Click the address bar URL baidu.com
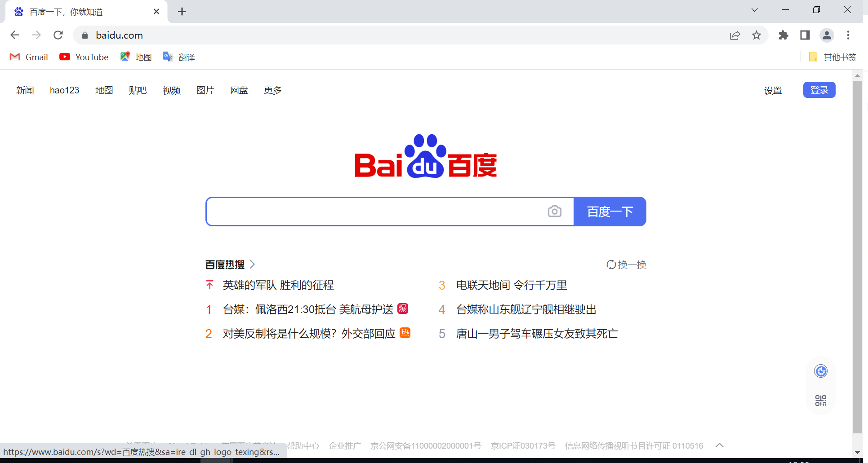This screenshot has height=463, width=868. (x=119, y=35)
